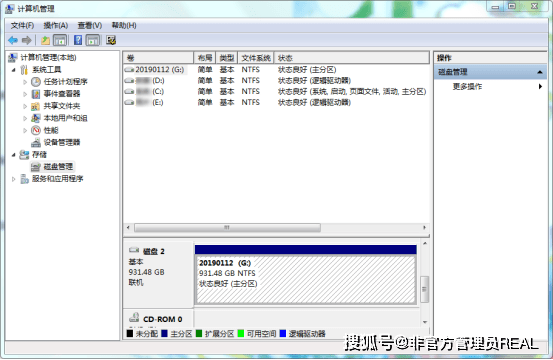Click the volume list scroll left arrow
553x360 pixels.
[x=128, y=228]
